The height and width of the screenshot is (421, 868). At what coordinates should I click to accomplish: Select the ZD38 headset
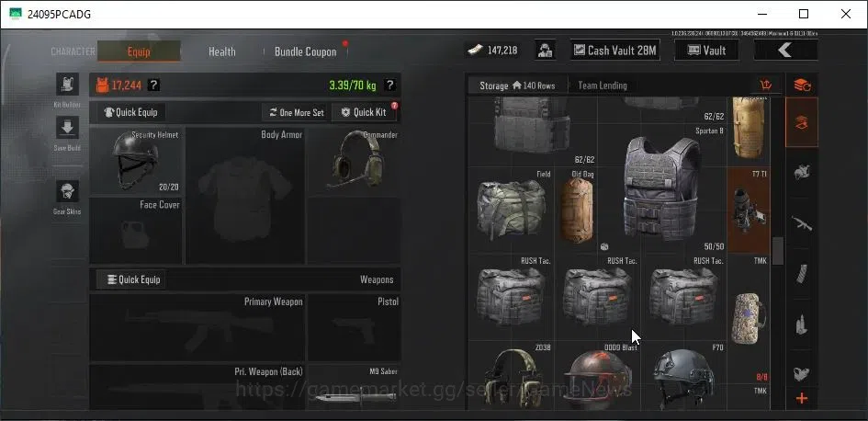click(x=512, y=376)
